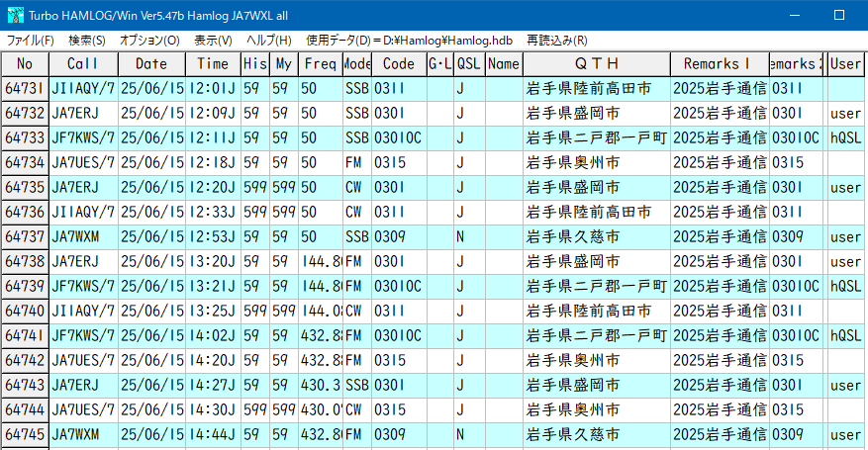Viewport: 868px width, 450px height.
Task: Click 岩手県奥州市 in row 64734
Action: [x=574, y=163]
